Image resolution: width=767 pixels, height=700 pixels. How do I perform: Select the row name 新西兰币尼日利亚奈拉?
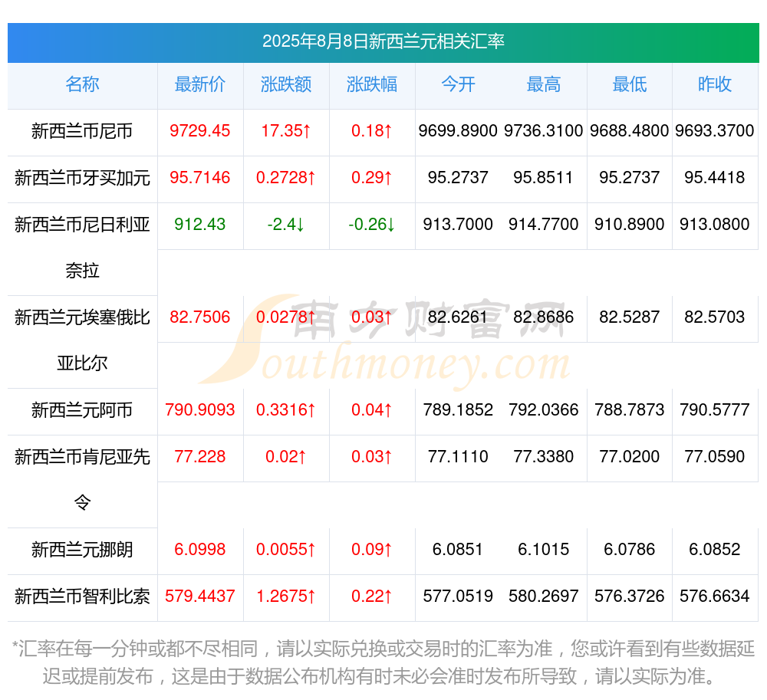pyautogui.click(x=82, y=248)
